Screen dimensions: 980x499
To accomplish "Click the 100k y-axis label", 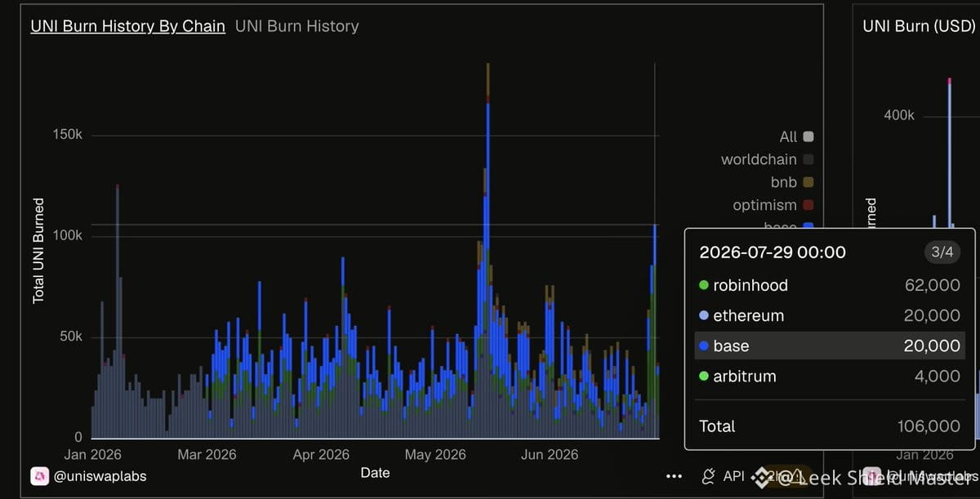I will pos(66,236).
